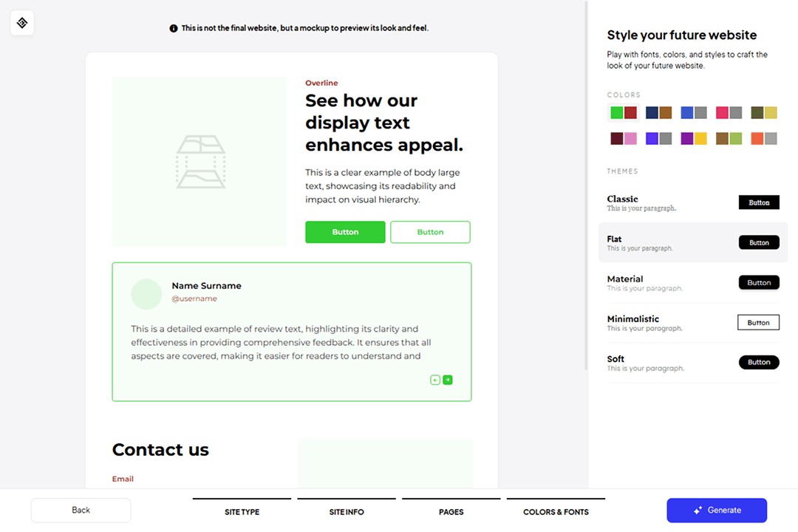The image size is (798, 532).
Task: Click the Back button
Action: pyautogui.click(x=81, y=510)
